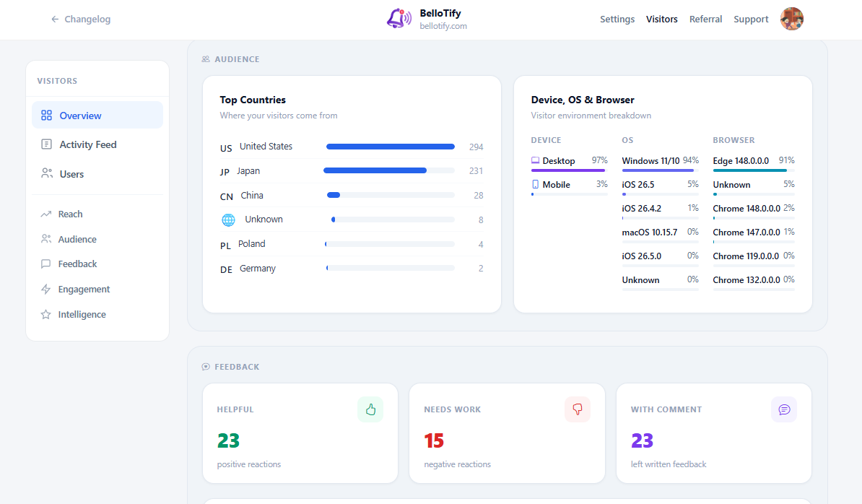This screenshot has height=504, width=862.
Task: Click the visitor count '294'
Action: (x=476, y=147)
